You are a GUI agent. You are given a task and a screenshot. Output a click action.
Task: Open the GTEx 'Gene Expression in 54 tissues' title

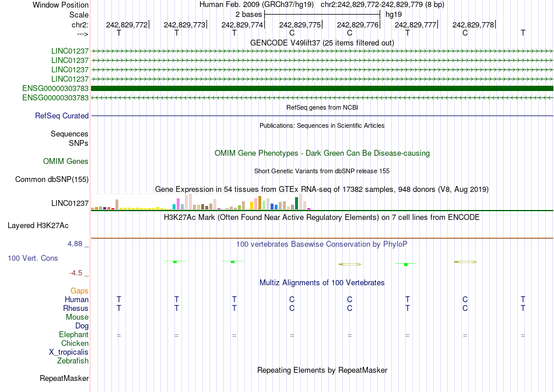coord(322,189)
